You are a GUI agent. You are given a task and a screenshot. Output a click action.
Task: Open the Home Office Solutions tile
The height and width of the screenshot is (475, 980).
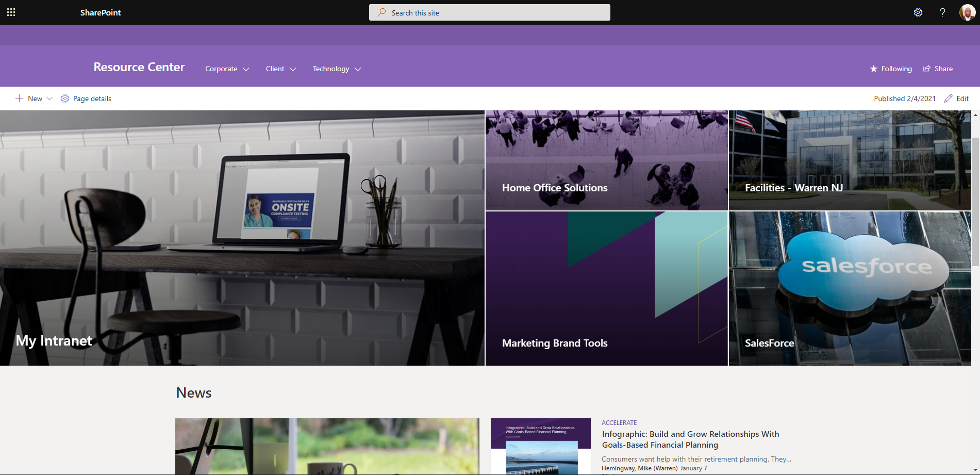[606, 160]
